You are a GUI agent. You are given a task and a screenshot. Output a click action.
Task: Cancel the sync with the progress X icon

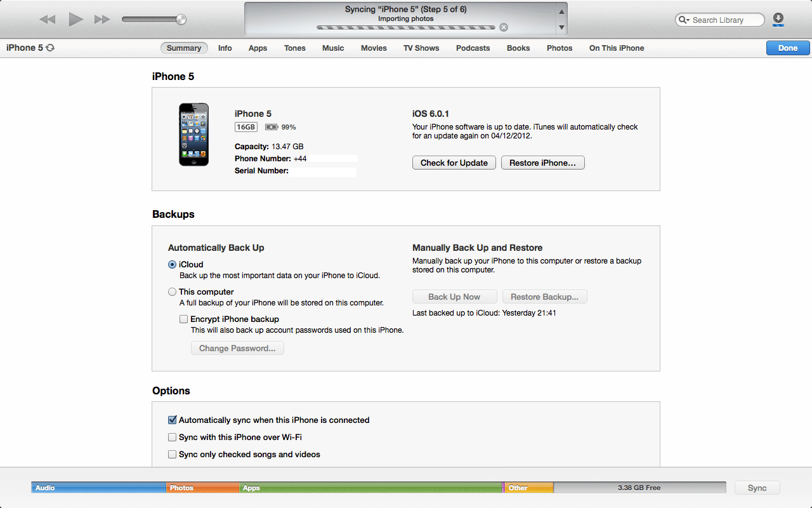click(504, 27)
